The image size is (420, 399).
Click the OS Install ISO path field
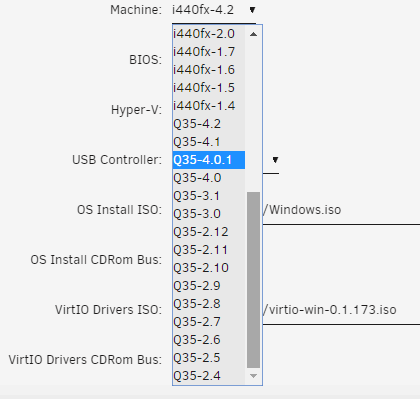tap(341, 210)
